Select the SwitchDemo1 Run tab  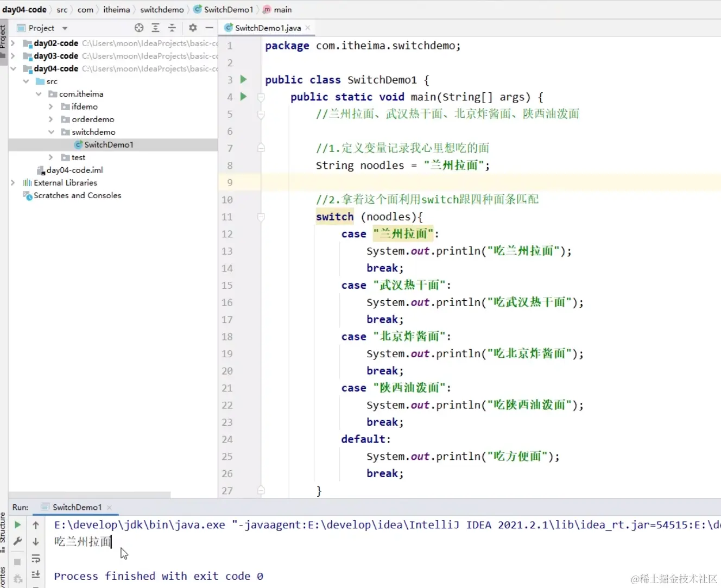(x=77, y=507)
